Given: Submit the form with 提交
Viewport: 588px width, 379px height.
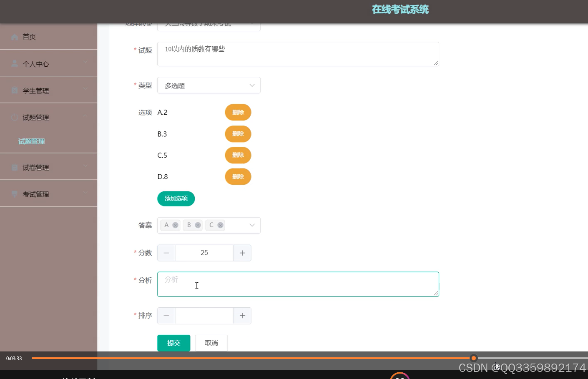Looking at the screenshot, I should (x=174, y=343).
